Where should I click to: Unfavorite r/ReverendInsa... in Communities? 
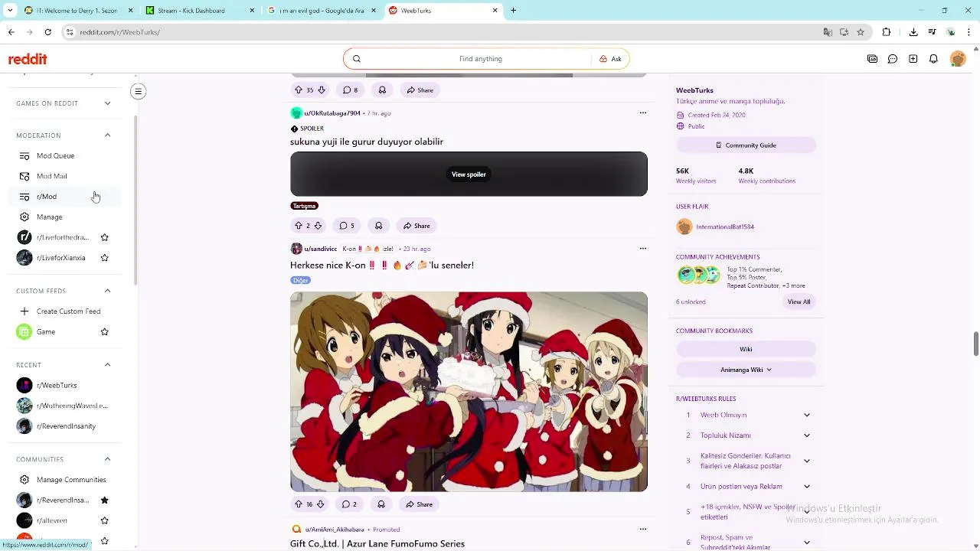[105, 500]
